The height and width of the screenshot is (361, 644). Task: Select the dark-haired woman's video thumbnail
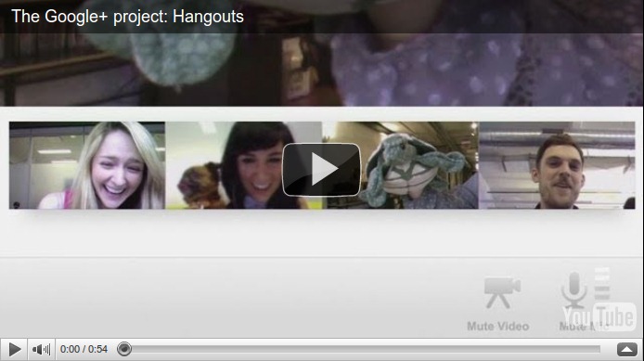(243, 165)
